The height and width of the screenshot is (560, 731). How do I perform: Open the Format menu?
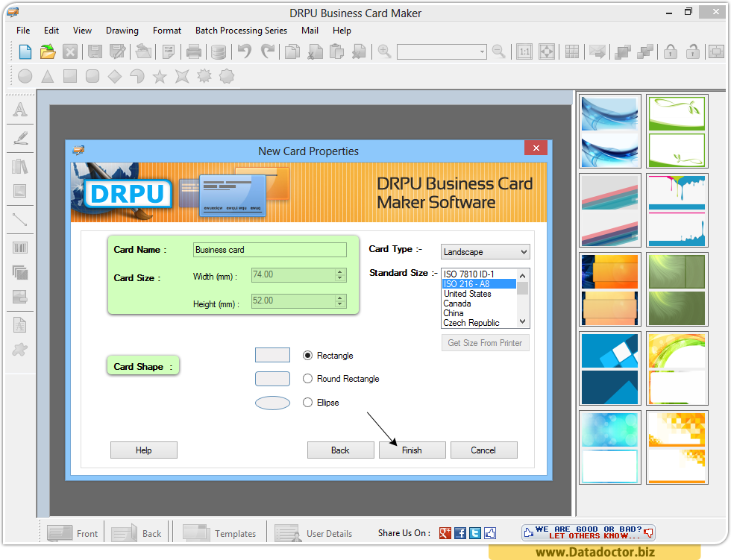click(167, 31)
